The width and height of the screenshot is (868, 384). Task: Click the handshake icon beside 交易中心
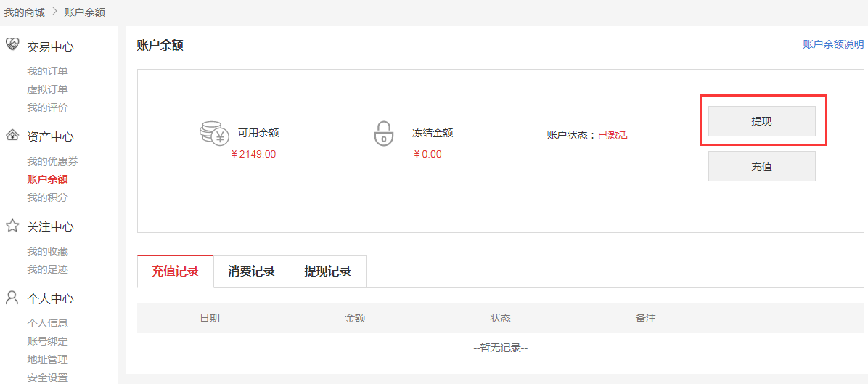coord(12,45)
